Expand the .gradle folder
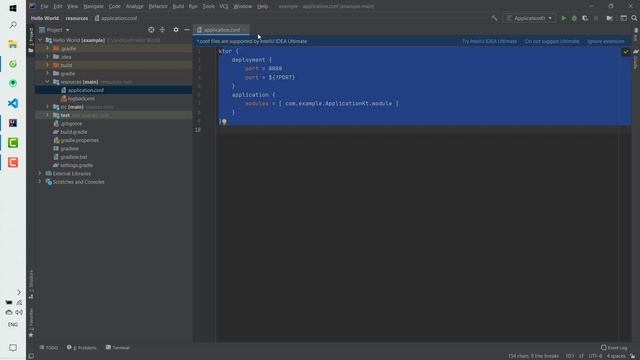 pyautogui.click(x=47, y=49)
